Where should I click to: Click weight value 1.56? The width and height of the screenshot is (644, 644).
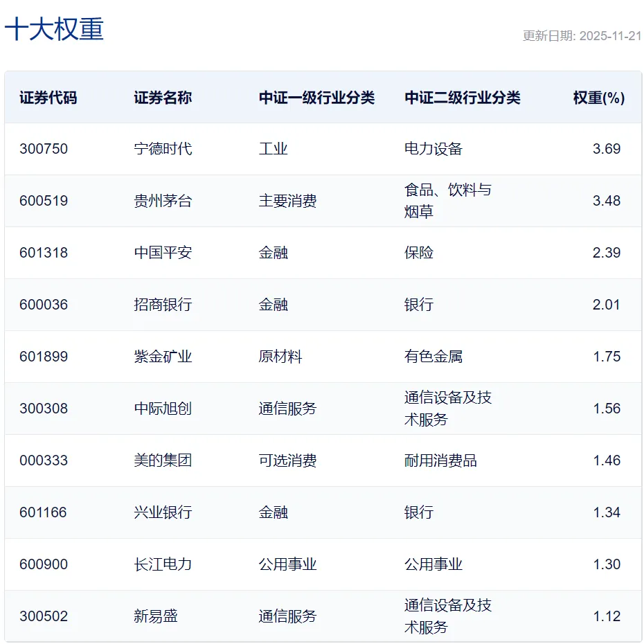click(x=607, y=409)
